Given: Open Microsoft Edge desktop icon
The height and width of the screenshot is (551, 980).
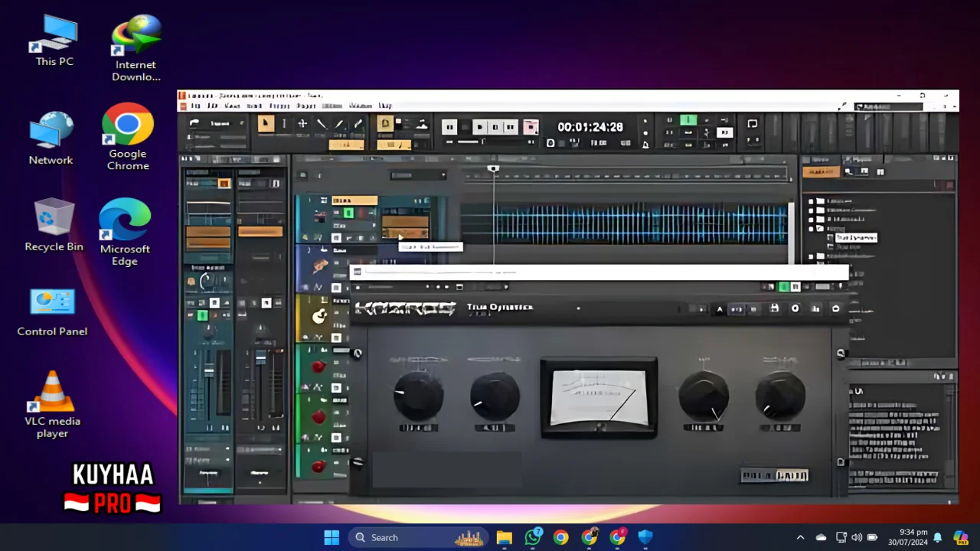Looking at the screenshot, I should [x=125, y=232].
